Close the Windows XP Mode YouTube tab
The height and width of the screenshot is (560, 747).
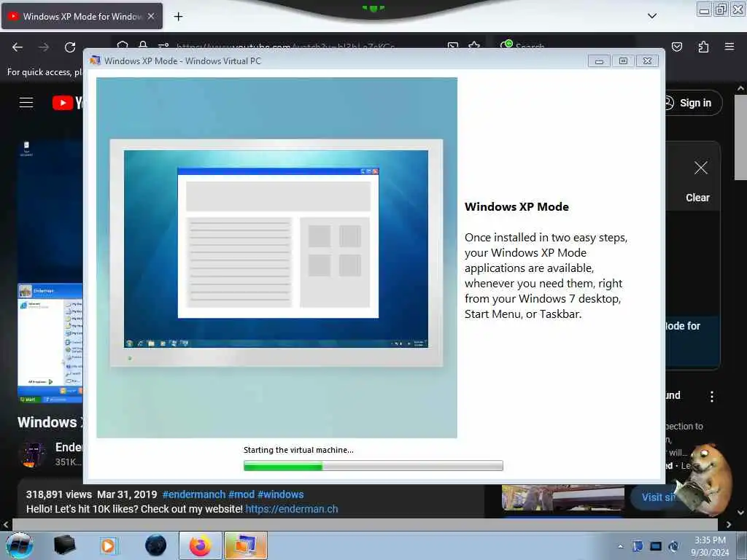click(151, 16)
